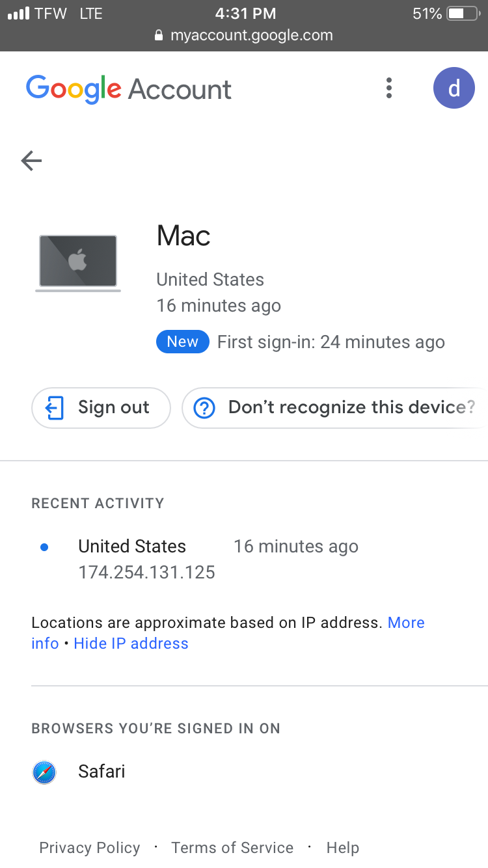Tap the United States recent activity entry
Viewport: 488px width, 868px height.
[x=195, y=559]
